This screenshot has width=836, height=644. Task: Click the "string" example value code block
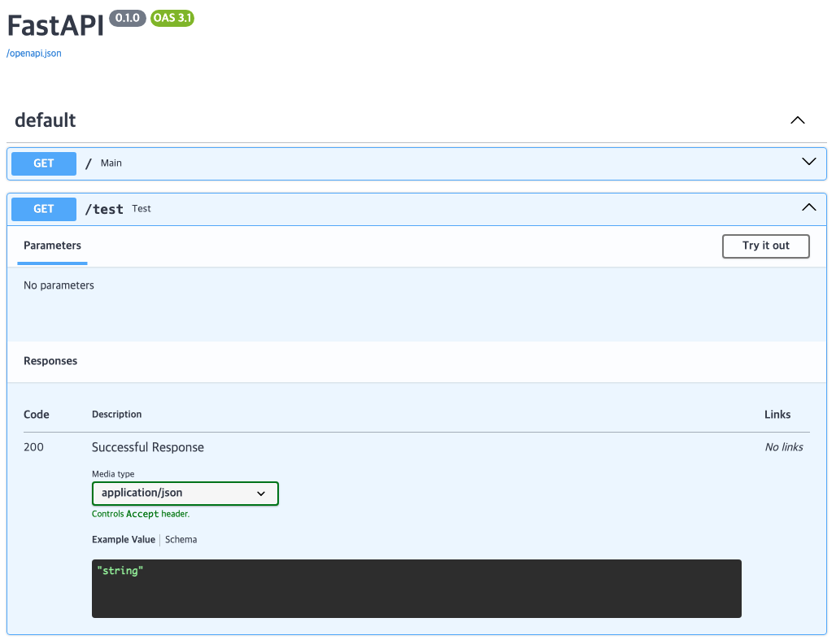click(416, 589)
